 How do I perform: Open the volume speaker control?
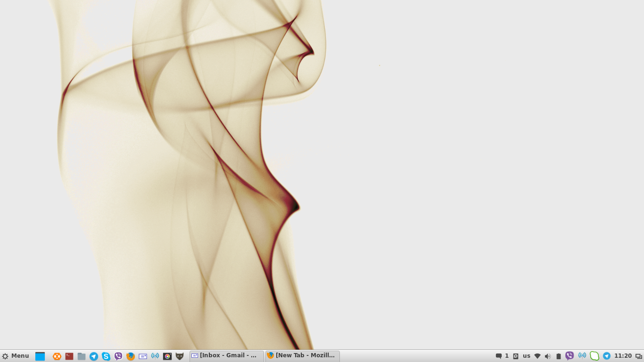548,356
